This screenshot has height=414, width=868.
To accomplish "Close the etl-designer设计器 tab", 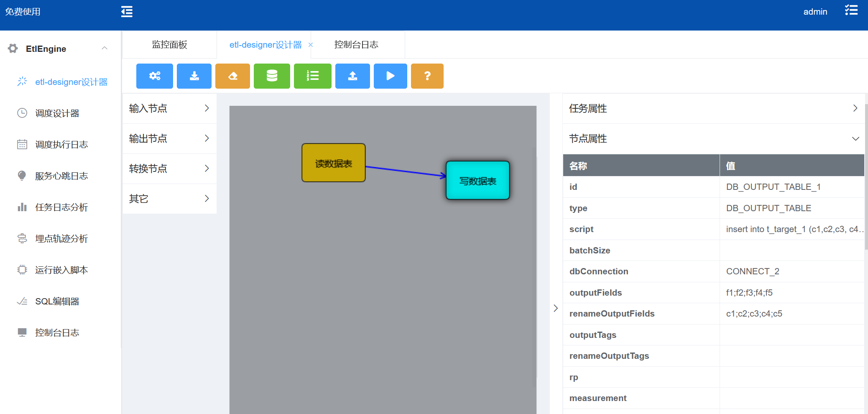I will [311, 45].
